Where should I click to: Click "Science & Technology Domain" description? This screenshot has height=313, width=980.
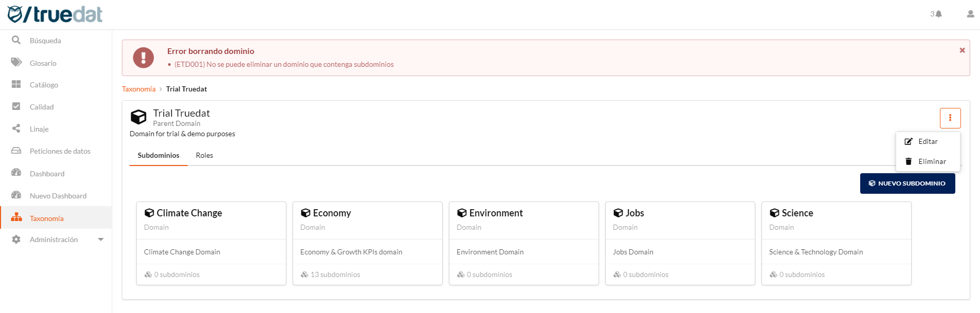(x=816, y=252)
